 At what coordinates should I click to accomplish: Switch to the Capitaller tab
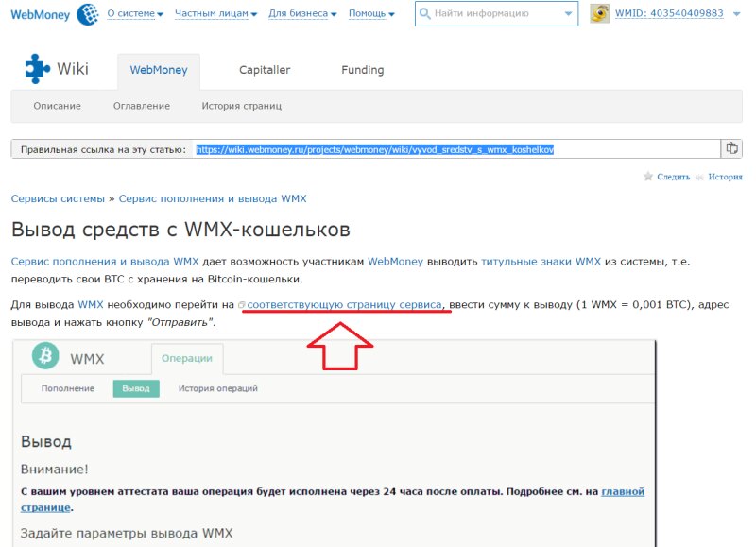point(265,70)
